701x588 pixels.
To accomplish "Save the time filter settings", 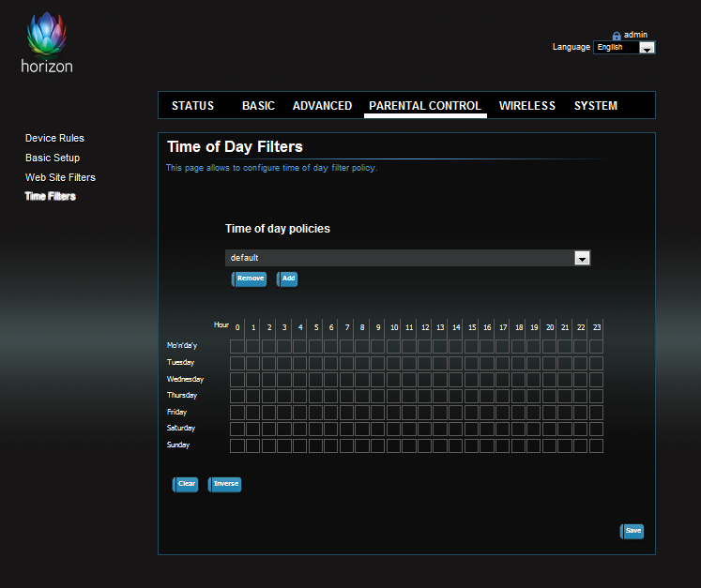I will tap(632, 531).
